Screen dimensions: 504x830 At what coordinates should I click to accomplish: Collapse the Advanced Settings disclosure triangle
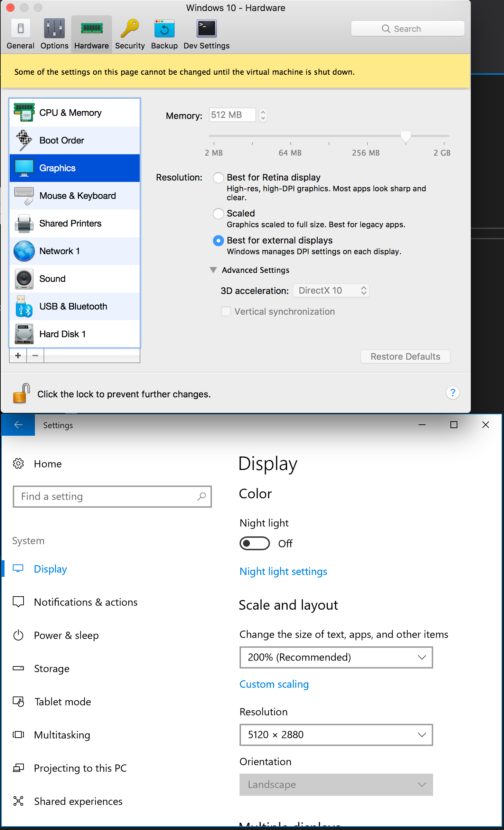pyautogui.click(x=213, y=270)
